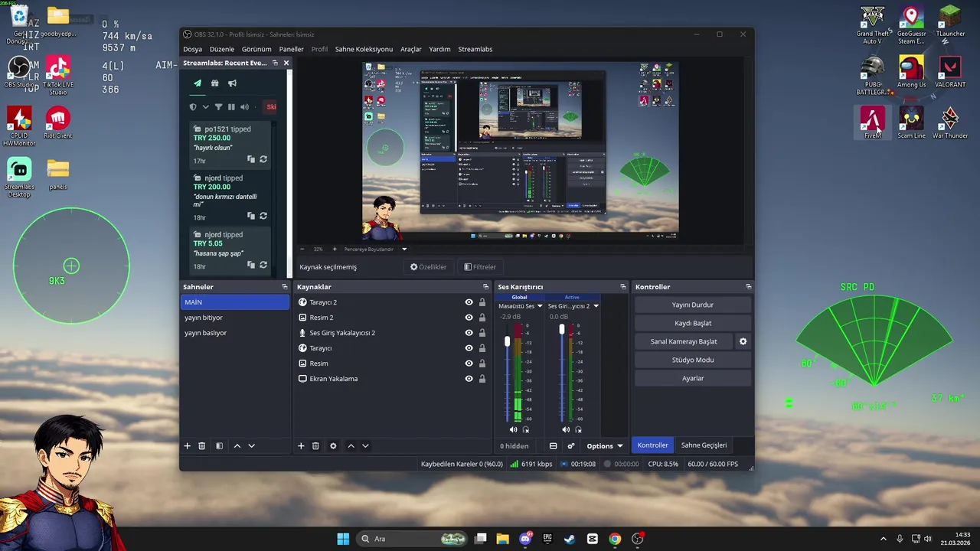This screenshot has width=980, height=551.
Task: Open source properties gear in Kaynaklar toolbar
Action: pyautogui.click(x=333, y=445)
